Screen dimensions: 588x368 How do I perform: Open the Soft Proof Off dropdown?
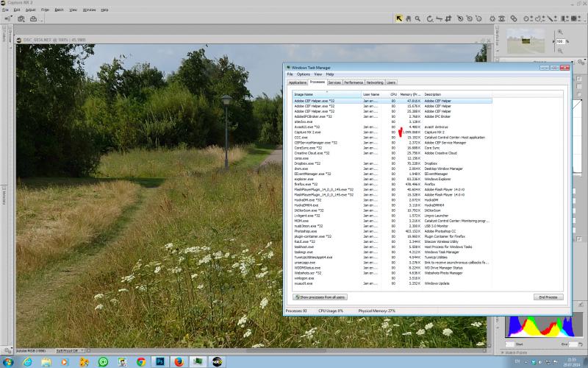(70, 351)
